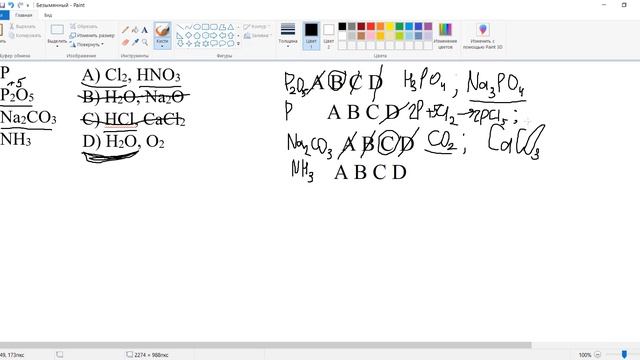This screenshot has height=360, width=640.
Task: Pick the Right triangle shape
Action: (x=180, y=36)
